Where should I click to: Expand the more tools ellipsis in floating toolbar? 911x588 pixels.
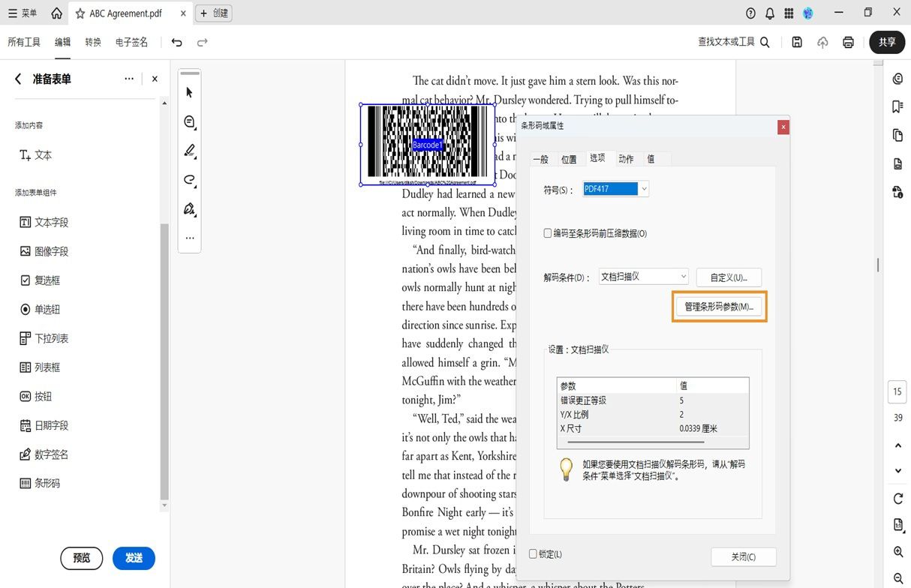point(189,237)
